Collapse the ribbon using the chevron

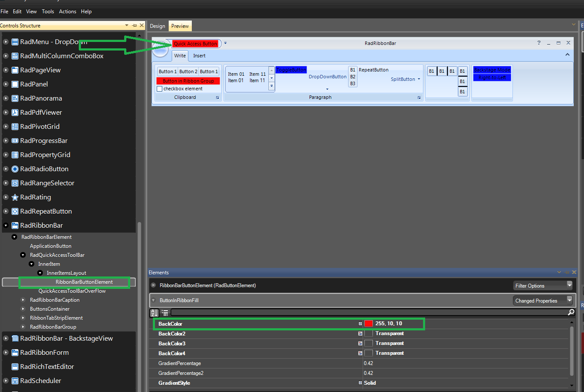pyautogui.click(x=567, y=55)
